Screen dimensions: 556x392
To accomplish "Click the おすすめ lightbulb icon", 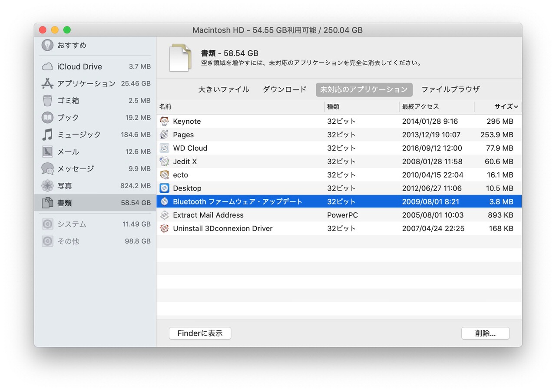I will (47, 45).
